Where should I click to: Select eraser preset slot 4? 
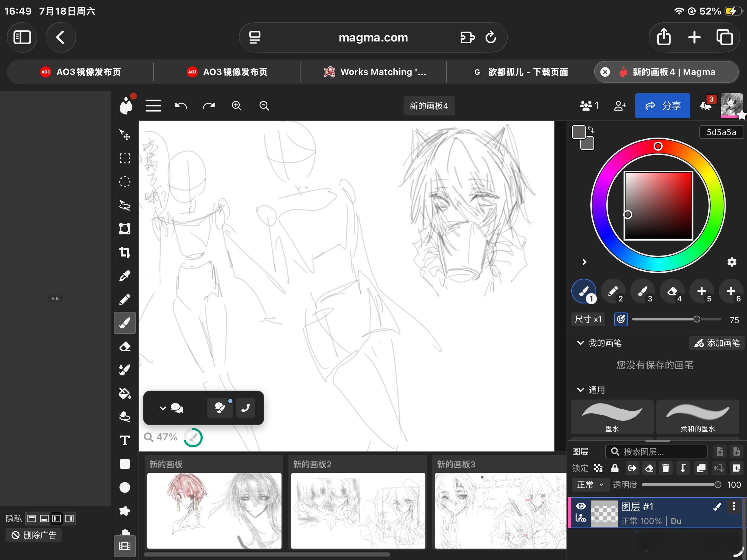tap(672, 291)
